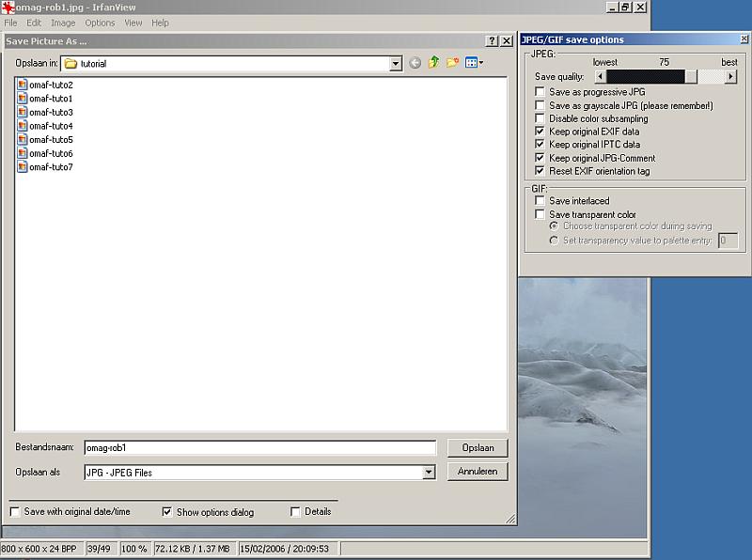Click the Back navigation arrow icon
This screenshot has height=560, width=752.
[415, 63]
